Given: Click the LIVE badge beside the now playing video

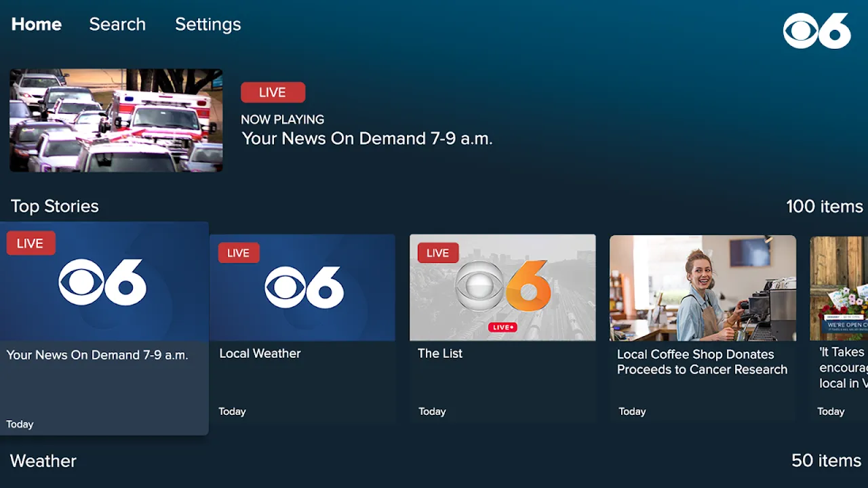Looking at the screenshot, I should point(273,92).
